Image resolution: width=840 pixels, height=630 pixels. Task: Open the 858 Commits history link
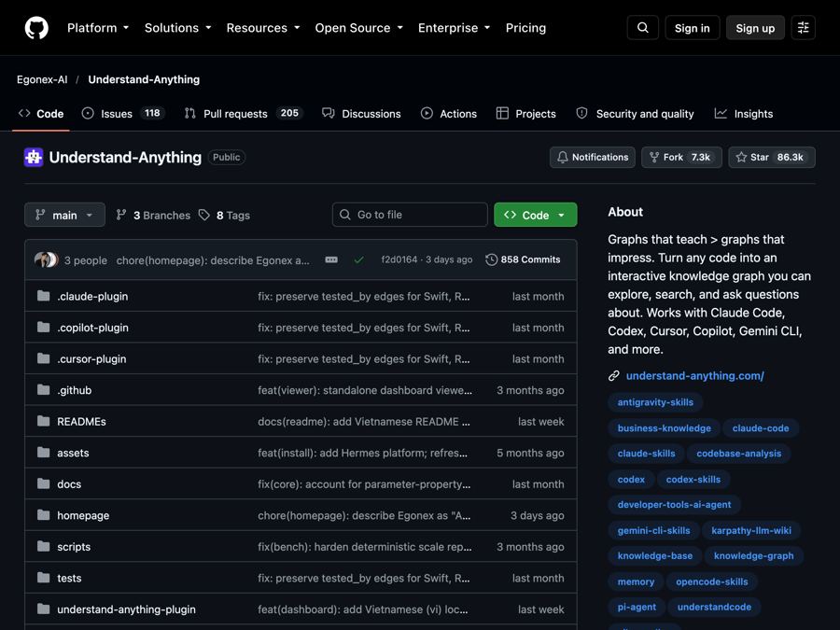tap(523, 259)
